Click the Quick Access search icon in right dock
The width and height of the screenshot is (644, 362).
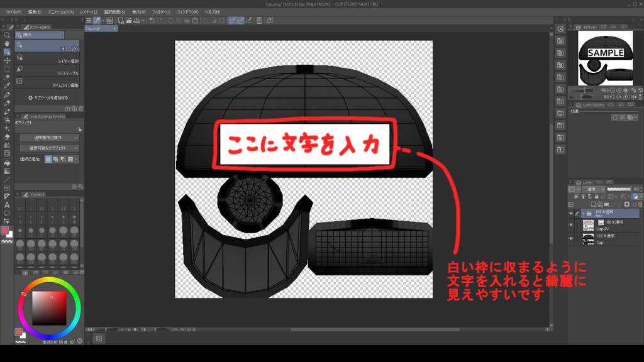560,29
